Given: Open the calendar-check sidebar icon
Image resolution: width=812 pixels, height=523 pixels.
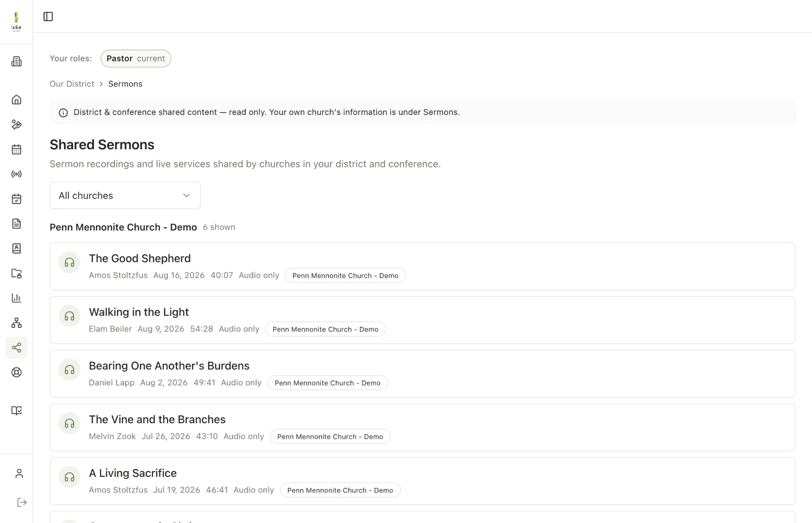Looking at the screenshot, I should [x=16, y=199].
